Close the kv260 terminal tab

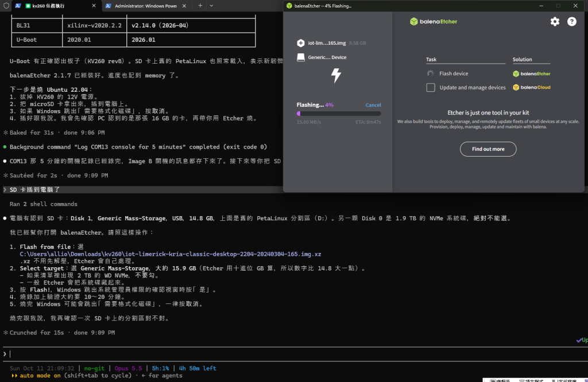94,6
